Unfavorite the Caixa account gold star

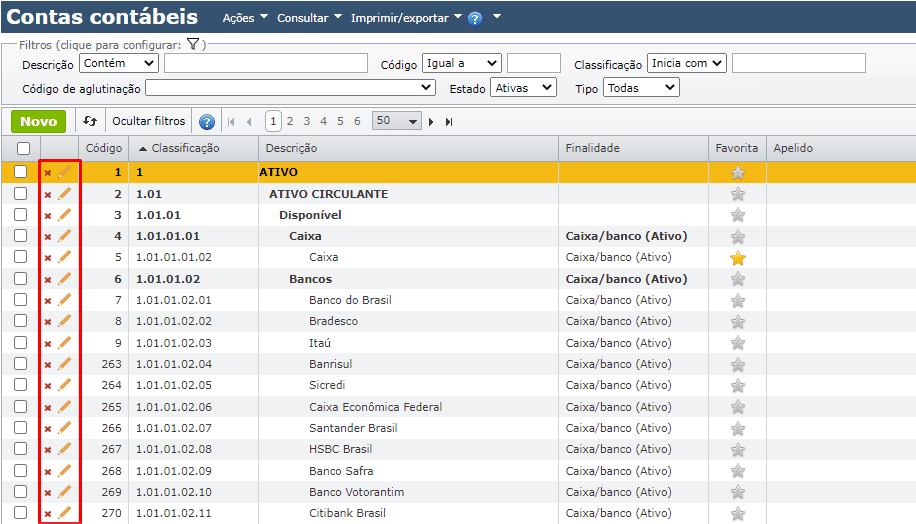pyautogui.click(x=738, y=258)
